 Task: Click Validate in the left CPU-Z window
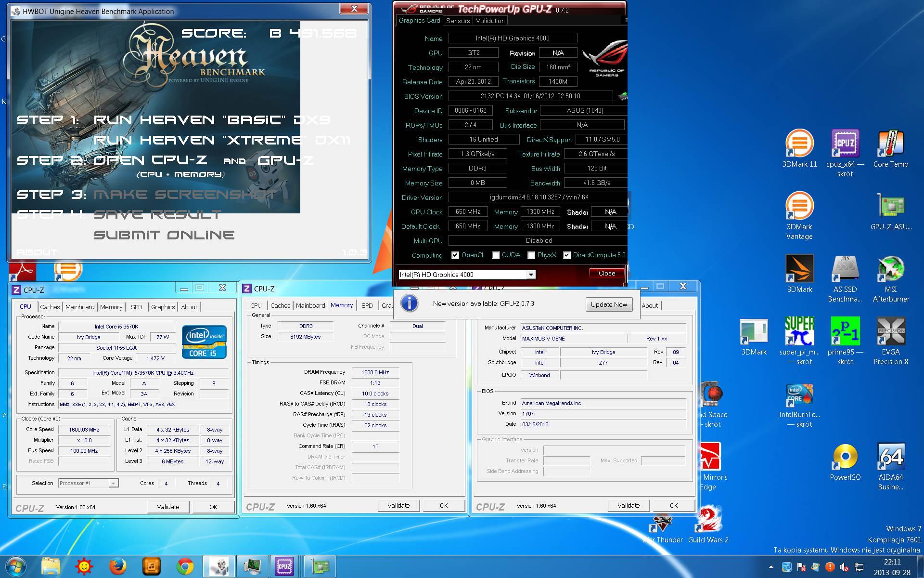[168, 507]
